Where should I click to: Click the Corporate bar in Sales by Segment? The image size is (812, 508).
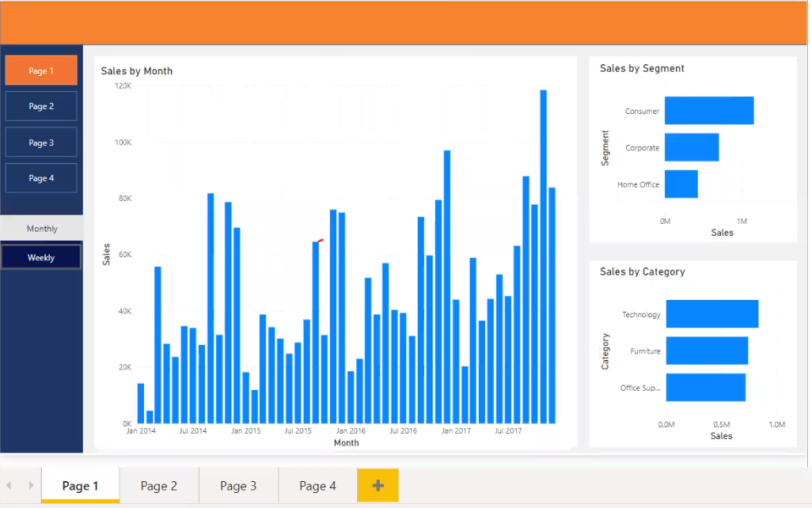692,147
